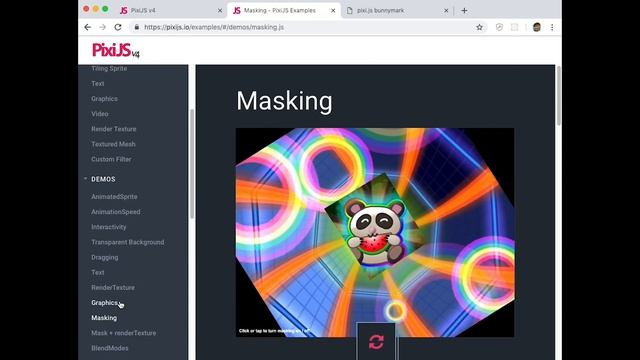Reload the page with refresh icon
This screenshot has width=640, height=360.
coord(118,27)
